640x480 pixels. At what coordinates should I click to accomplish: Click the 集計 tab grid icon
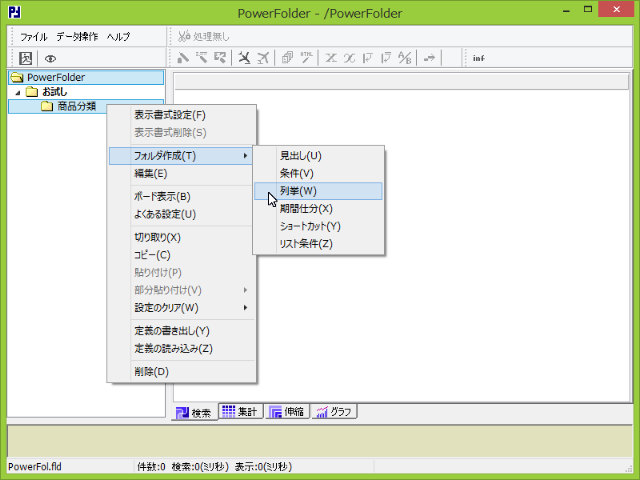229,411
